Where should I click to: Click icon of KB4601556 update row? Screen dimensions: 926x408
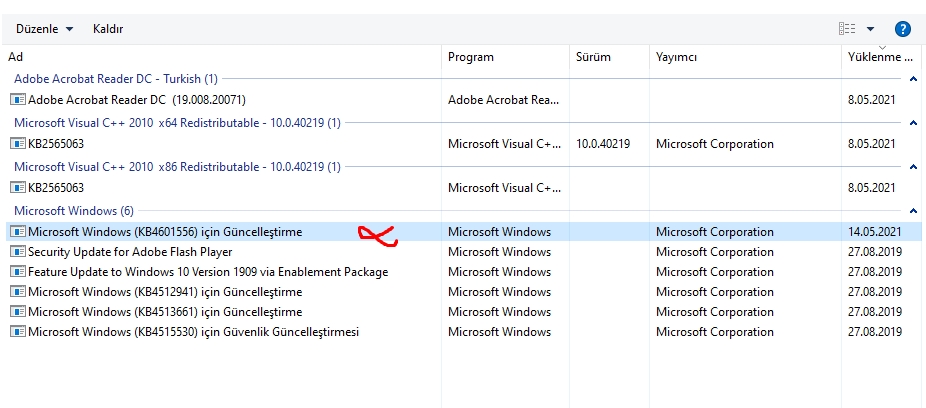pos(17,232)
